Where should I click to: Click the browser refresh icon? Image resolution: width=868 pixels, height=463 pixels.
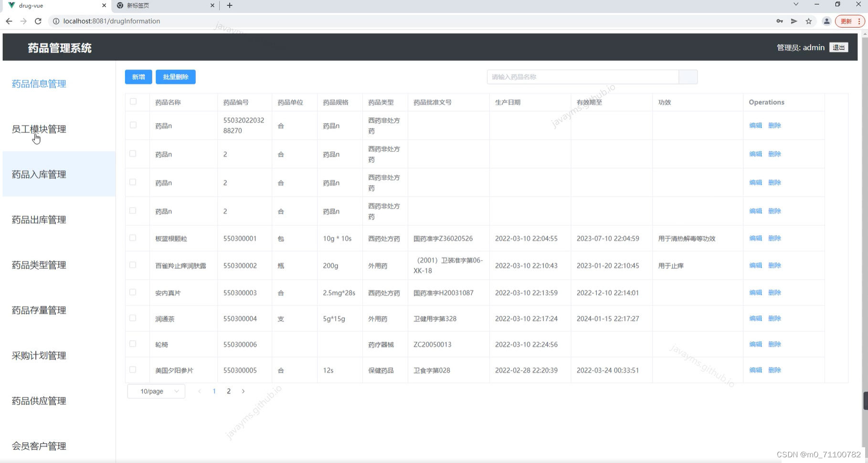(x=38, y=21)
